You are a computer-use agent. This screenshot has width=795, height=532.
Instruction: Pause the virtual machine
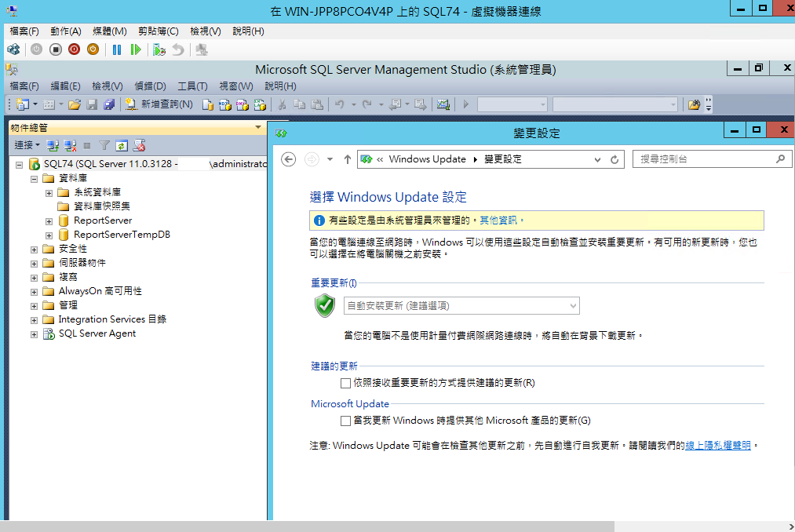click(117, 49)
